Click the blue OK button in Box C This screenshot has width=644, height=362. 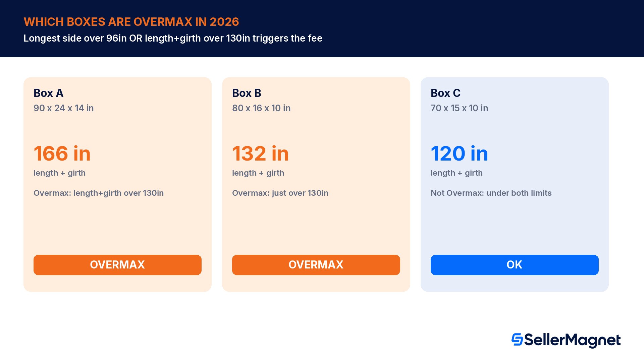pos(515,265)
